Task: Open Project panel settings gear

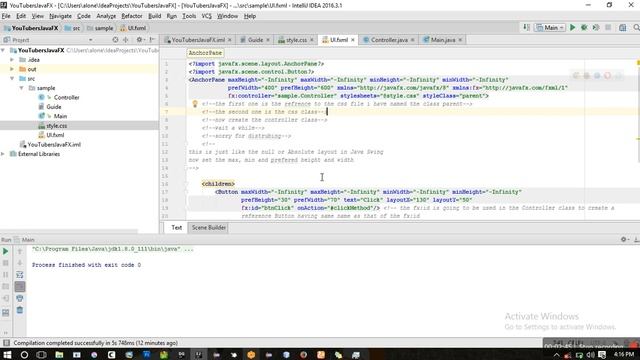Action: tap(140, 40)
